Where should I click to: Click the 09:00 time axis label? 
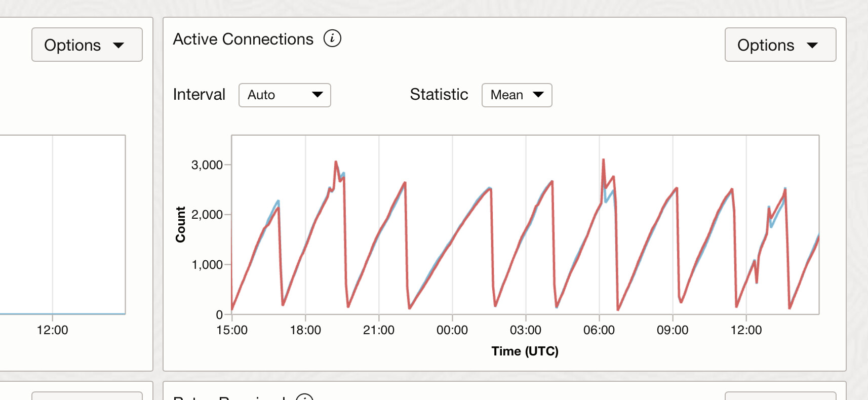673,330
